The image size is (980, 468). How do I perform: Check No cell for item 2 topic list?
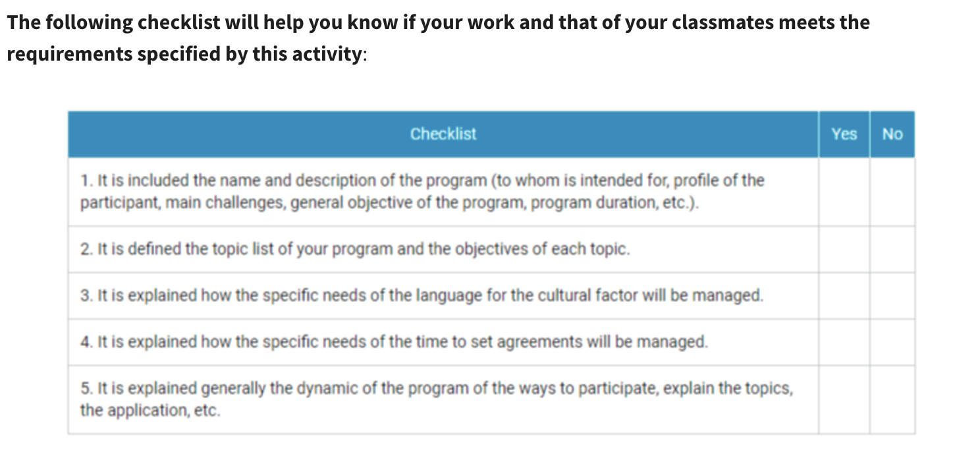[892, 249]
